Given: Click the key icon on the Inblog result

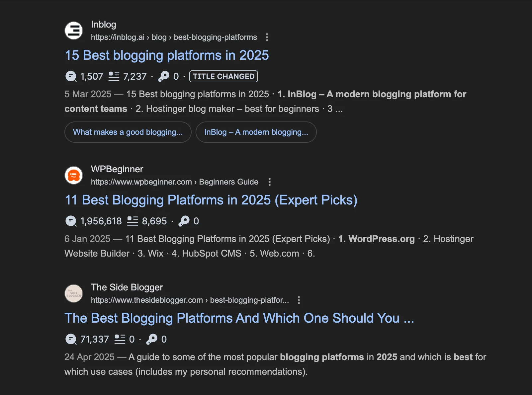Looking at the screenshot, I should (163, 76).
